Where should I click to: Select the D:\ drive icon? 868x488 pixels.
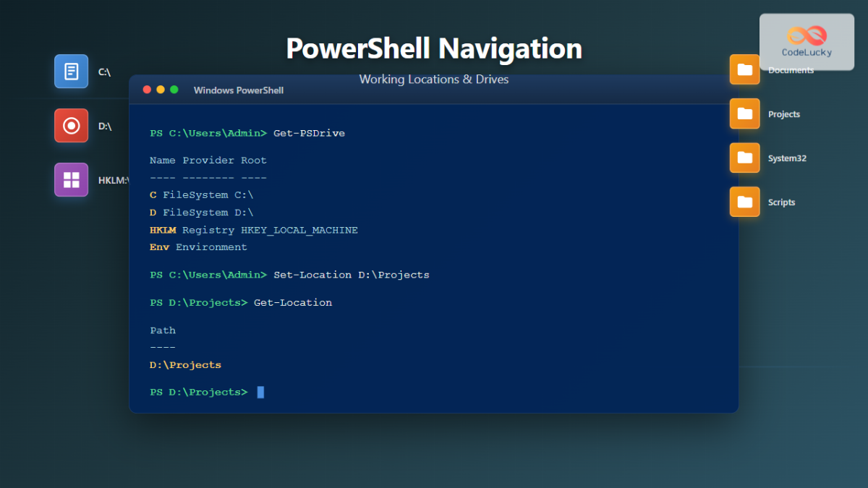(71, 125)
